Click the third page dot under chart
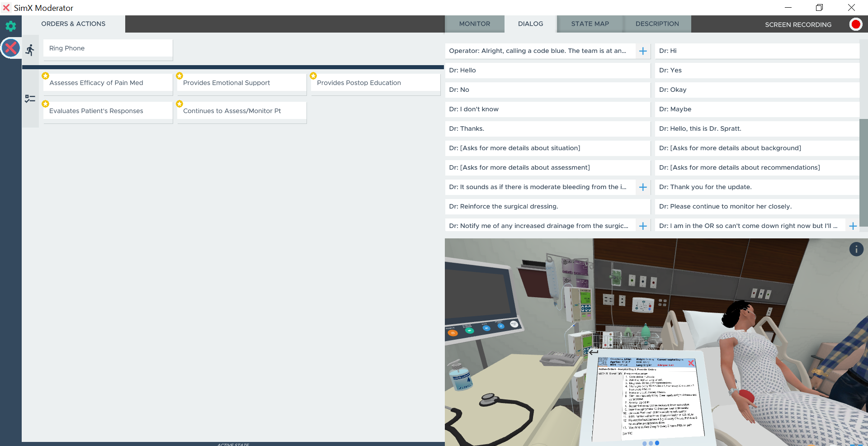The image size is (868, 446). click(x=657, y=443)
